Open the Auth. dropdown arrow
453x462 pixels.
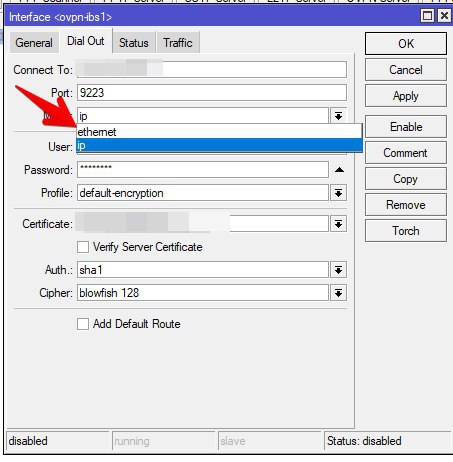point(338,270)
